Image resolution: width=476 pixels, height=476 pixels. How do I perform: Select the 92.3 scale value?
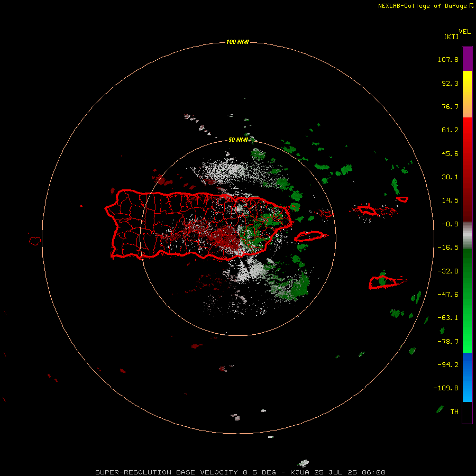pos(450,83)
